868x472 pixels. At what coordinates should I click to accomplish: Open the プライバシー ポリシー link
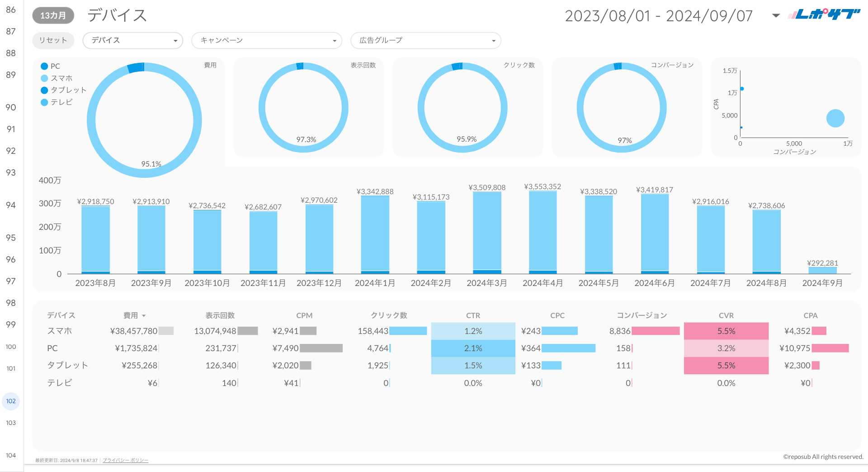coord(125,460)
